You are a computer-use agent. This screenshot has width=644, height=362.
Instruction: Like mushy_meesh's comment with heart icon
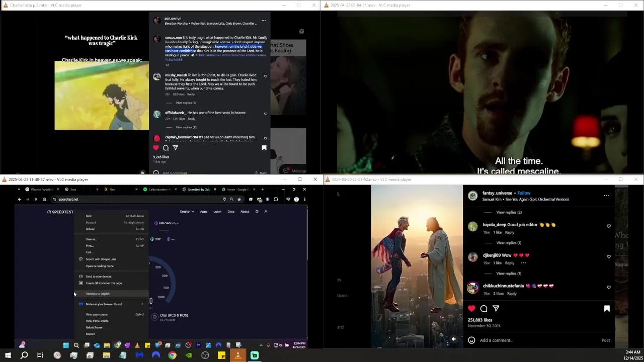click(x=266, y=76)
